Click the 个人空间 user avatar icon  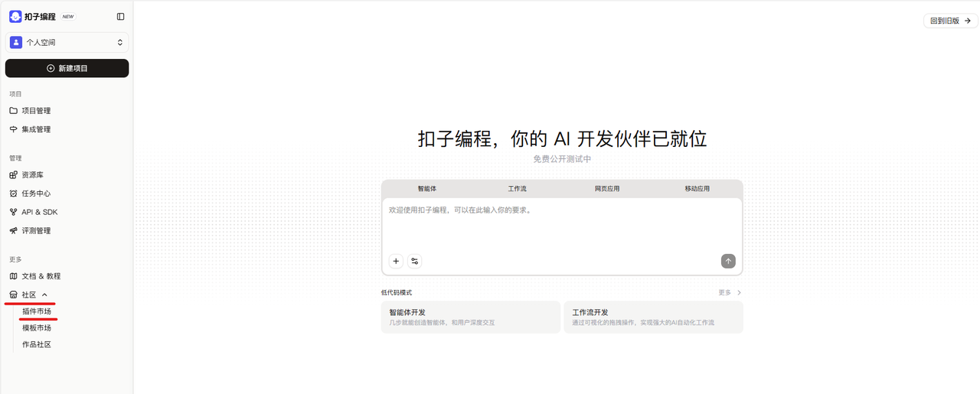coord(16,42)
